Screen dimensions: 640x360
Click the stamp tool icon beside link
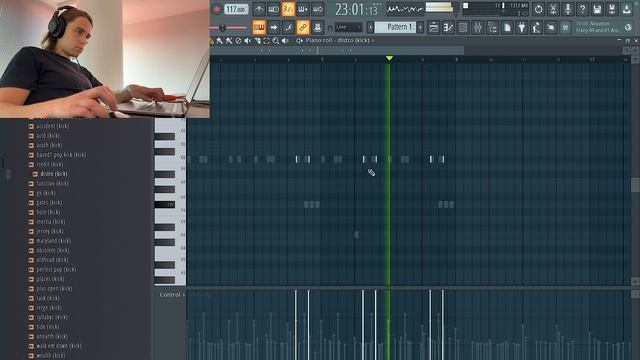pyautogui.click(x=317, y=27)
